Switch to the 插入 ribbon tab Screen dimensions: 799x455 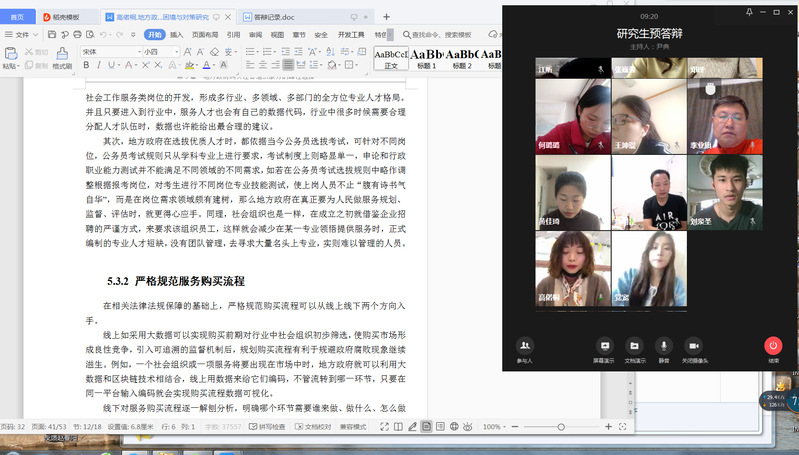pyautogui.click(x=176, y=34)
